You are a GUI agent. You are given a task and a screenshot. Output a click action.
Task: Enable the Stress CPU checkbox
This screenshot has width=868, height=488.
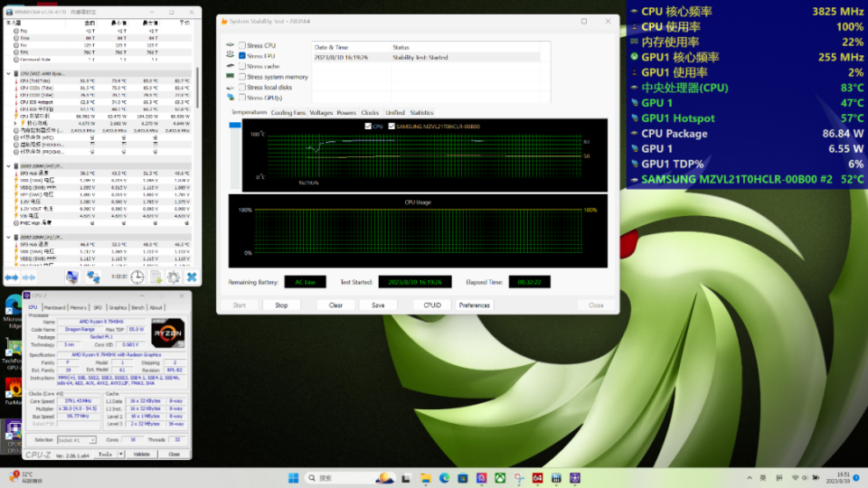tap(242, 45)
